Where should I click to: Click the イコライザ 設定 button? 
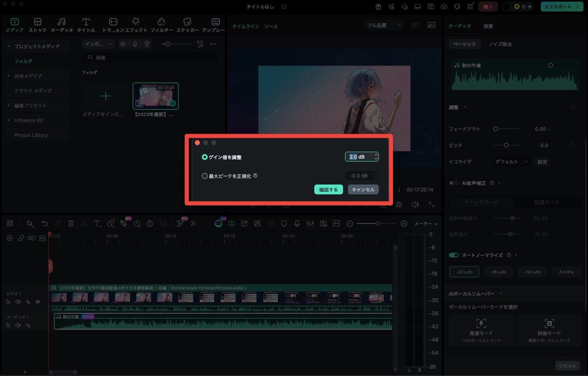coord(542,162)
